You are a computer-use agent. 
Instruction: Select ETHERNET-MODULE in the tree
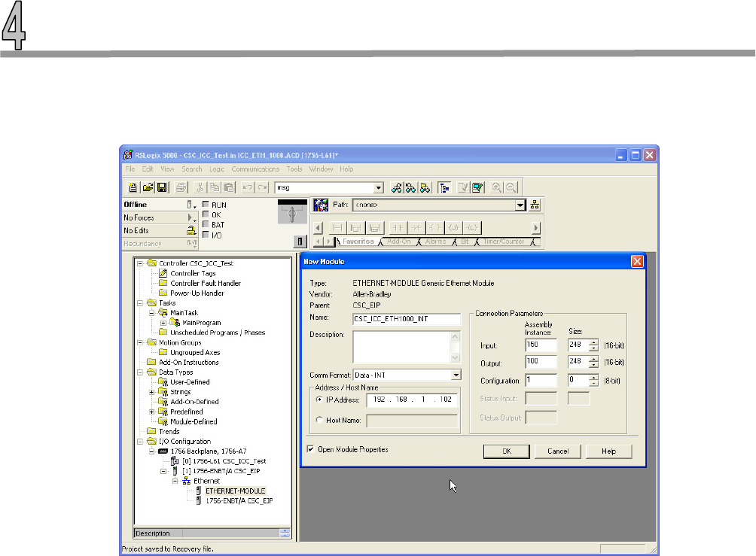coord(235,491)
